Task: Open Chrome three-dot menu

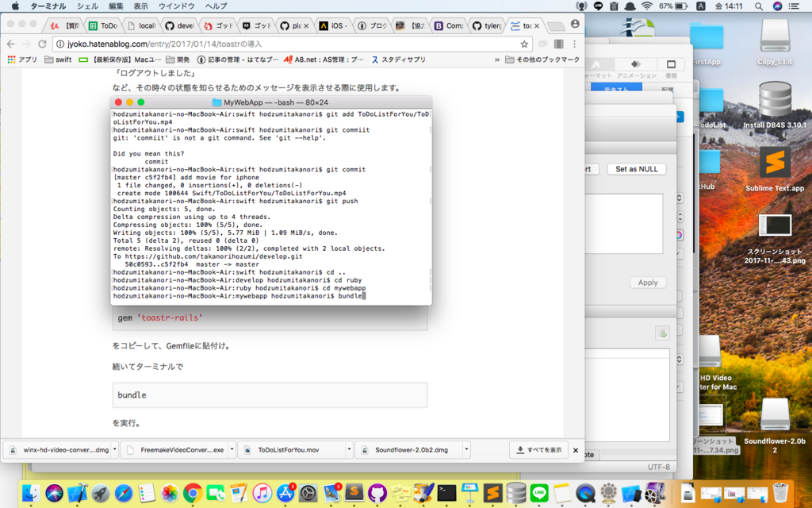Action: (x=574, y=44)
